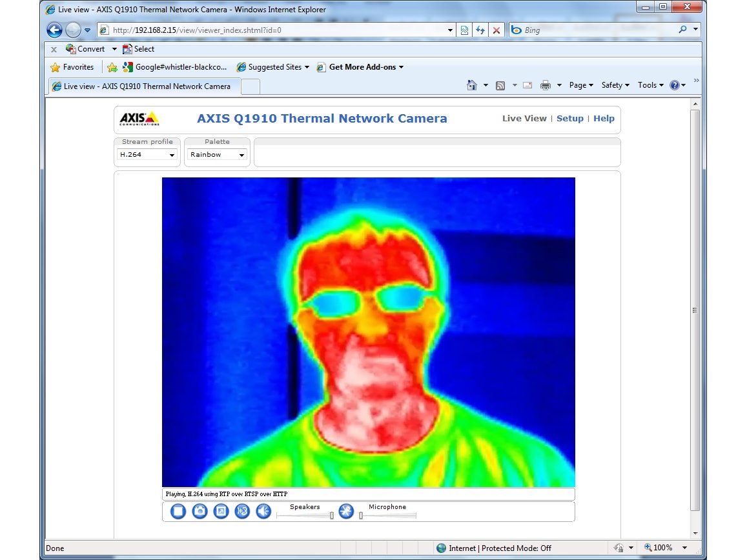Screen dimensions: 747x560
Task: Open the Help link
Action: pos(604,119)
